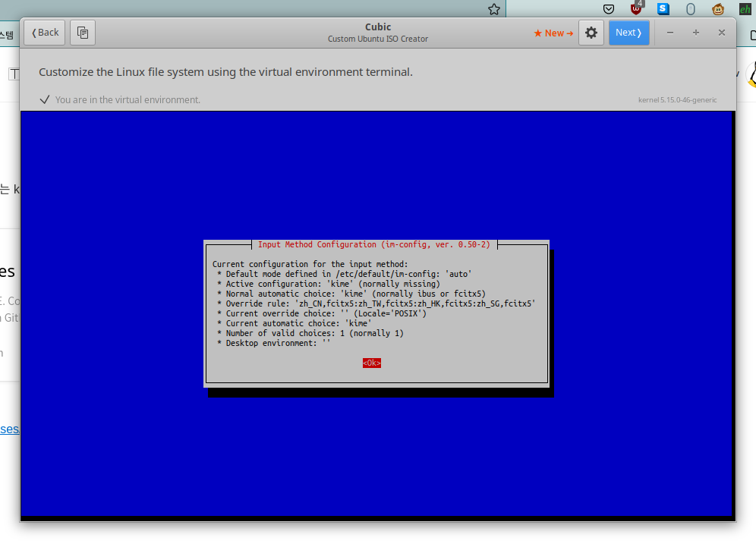Click the 'Number of valid choices' line
This screenshot has height=544, width=756.
[x=310, y=333]
